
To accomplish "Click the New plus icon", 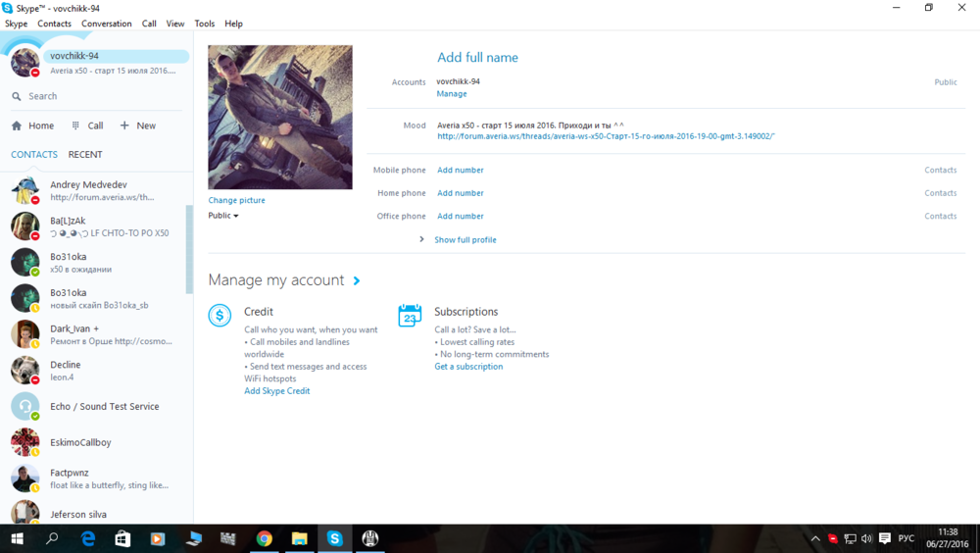I will click(x=124, y=126).
